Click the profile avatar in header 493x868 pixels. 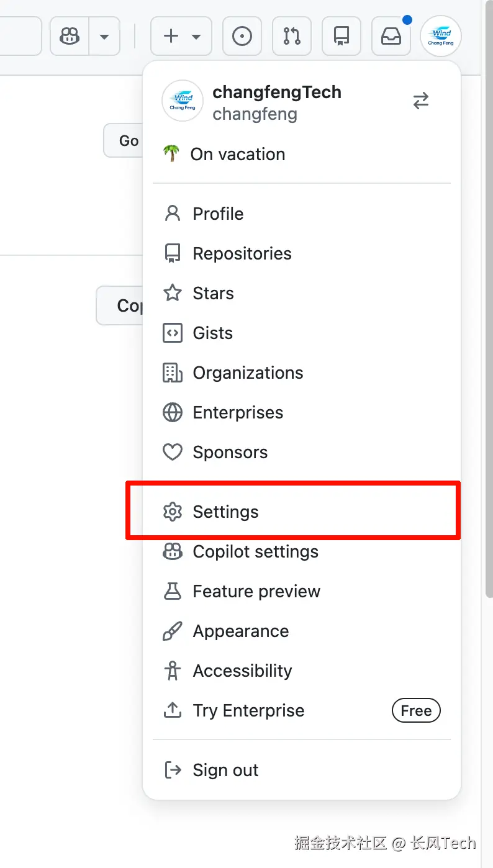pos(440,37)
